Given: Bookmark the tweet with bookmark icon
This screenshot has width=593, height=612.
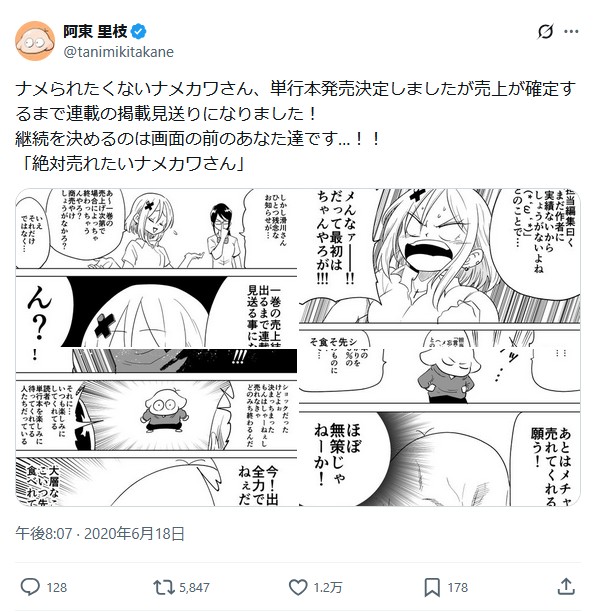Looking at the screenshot, I should click(x=432, y=587).
